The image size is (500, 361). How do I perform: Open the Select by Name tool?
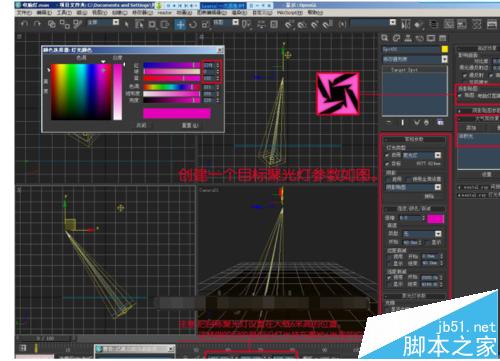coord(139,24)
